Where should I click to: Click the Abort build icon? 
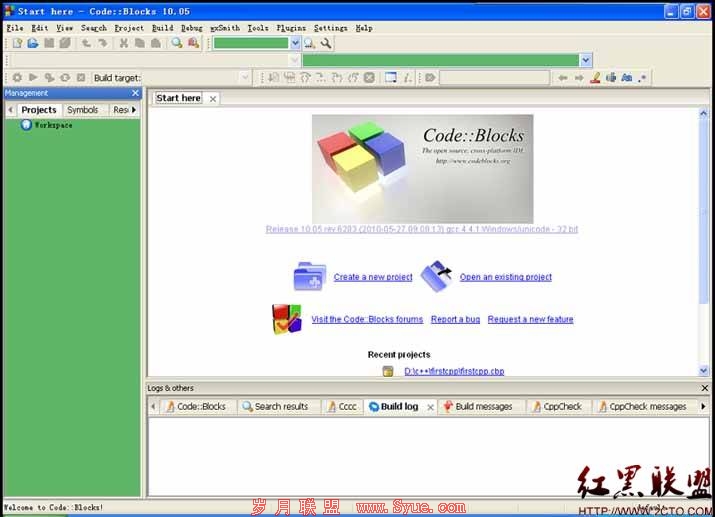tap(81, 78)
